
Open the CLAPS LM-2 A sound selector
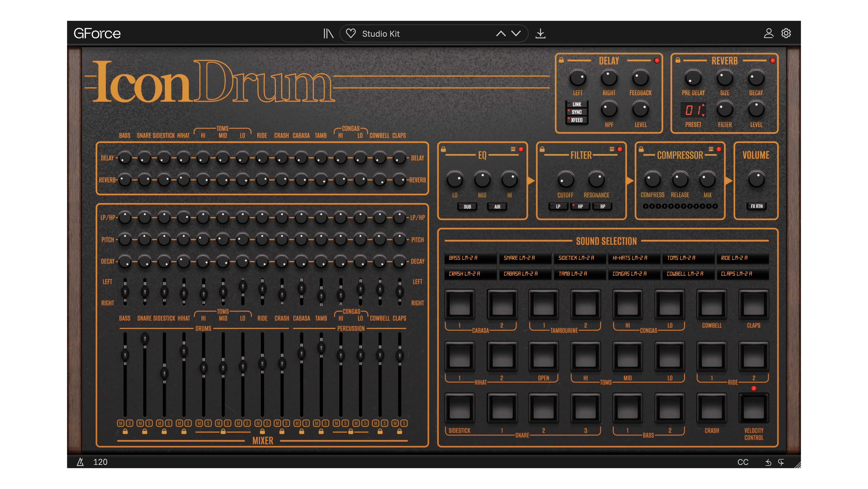click(743, 274)
